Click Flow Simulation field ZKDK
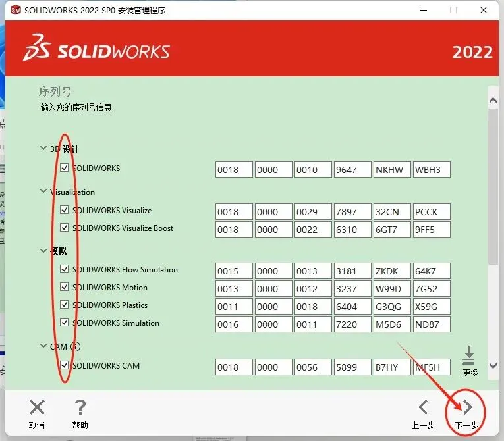504x441 pixels. [x=392, y=271]
